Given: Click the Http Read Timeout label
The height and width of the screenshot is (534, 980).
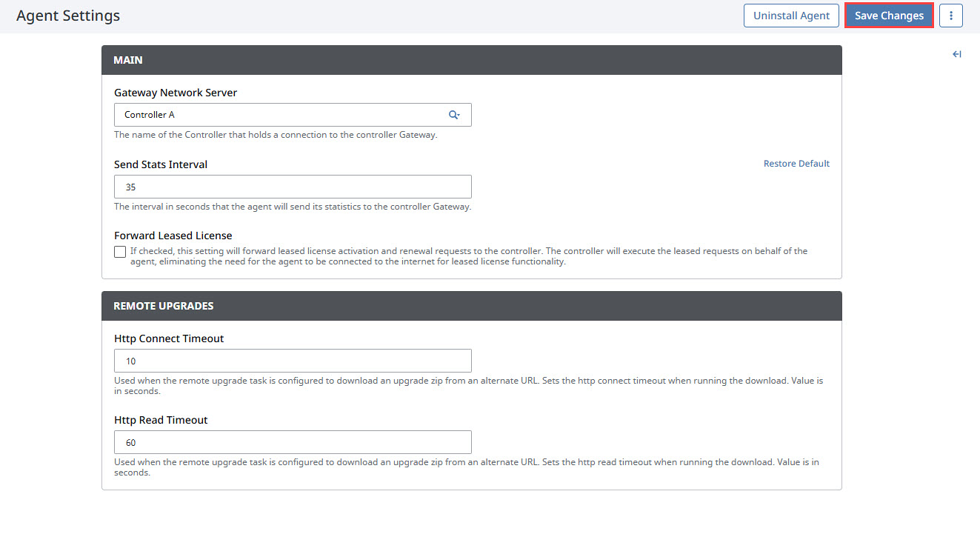Looking at the screenshot, I should pyautogui.click(x=161, y=420).
